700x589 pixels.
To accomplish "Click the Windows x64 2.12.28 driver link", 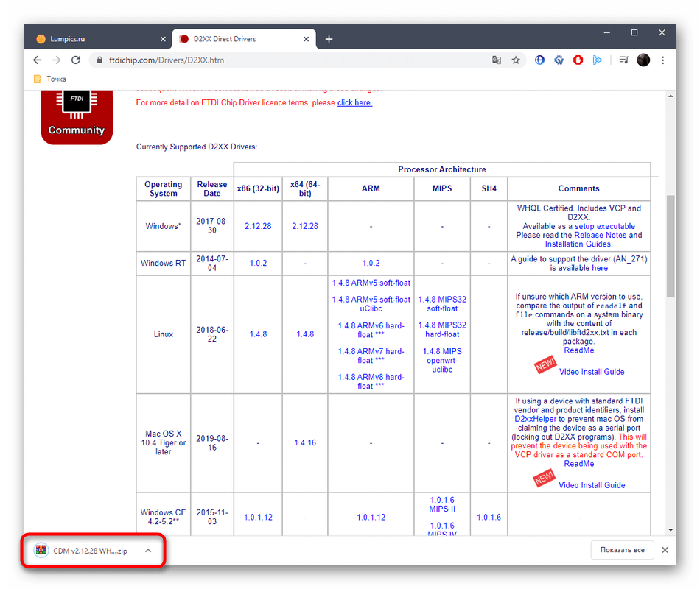I will point(304,226).
